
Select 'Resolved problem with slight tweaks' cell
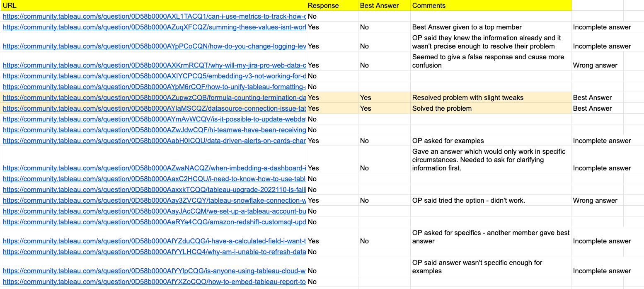491,97
